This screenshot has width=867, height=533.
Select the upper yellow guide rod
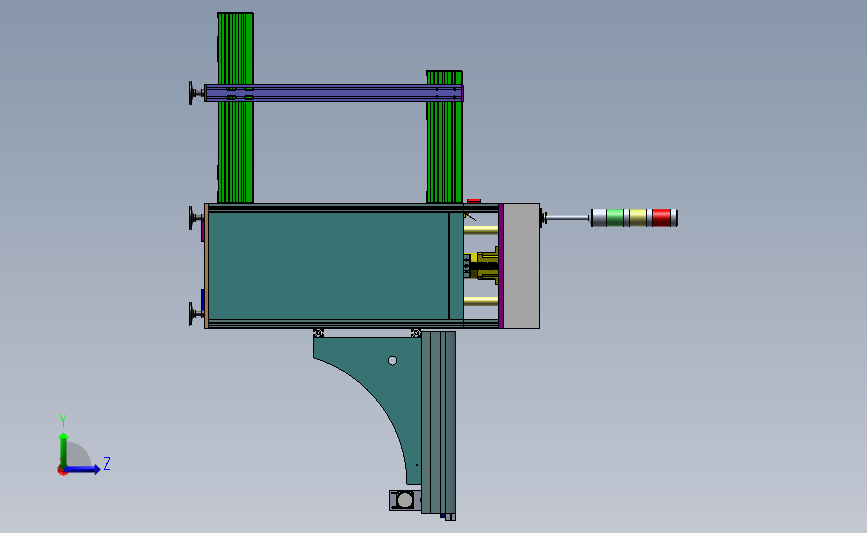click(x=481, y=229)
